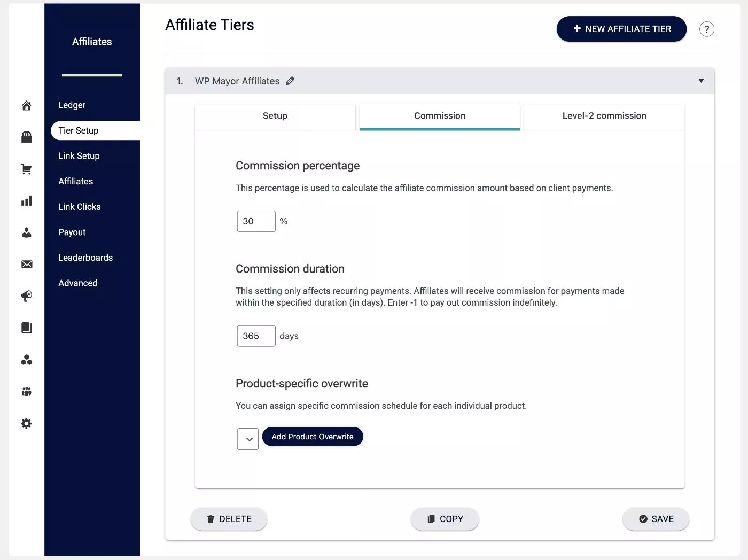
Task: Open the book icon in the rail
Action: pos(26,328)
